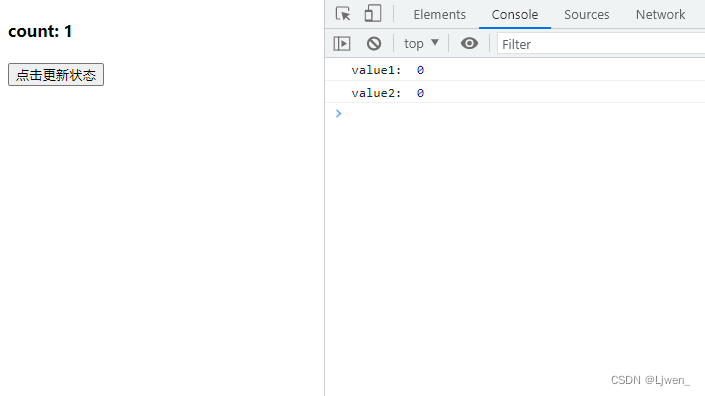Select the Console tab
This screenshot has width=705, height=396.
click(x=515, y=14)
